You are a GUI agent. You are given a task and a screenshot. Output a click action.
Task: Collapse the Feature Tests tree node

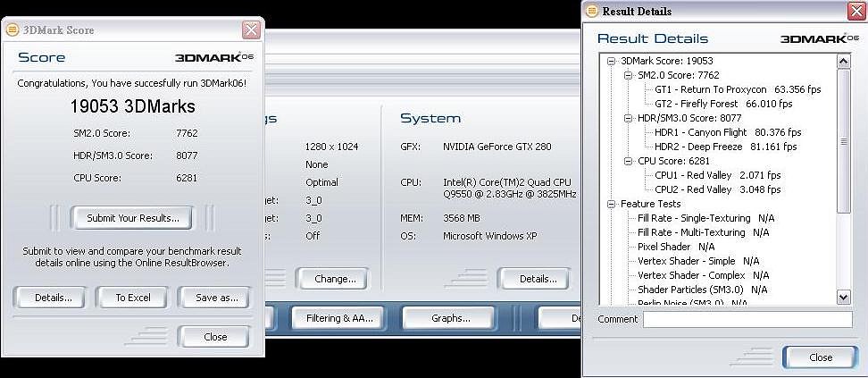[611, 204]
